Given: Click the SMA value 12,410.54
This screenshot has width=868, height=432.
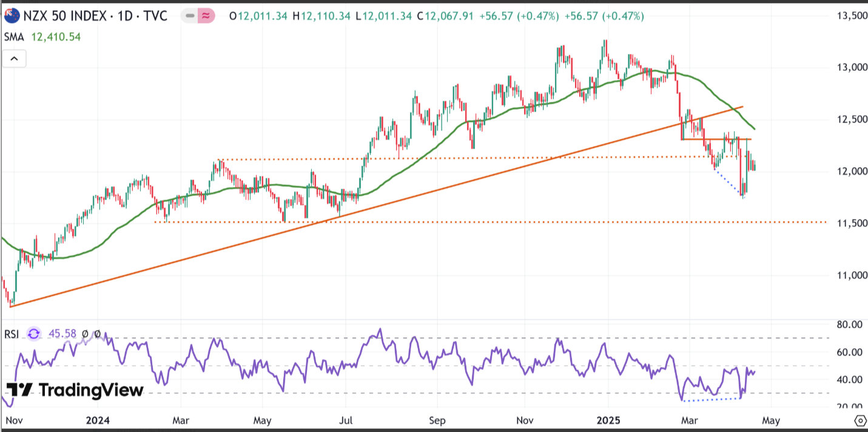Looking at the screenshot, I should 55,37.
